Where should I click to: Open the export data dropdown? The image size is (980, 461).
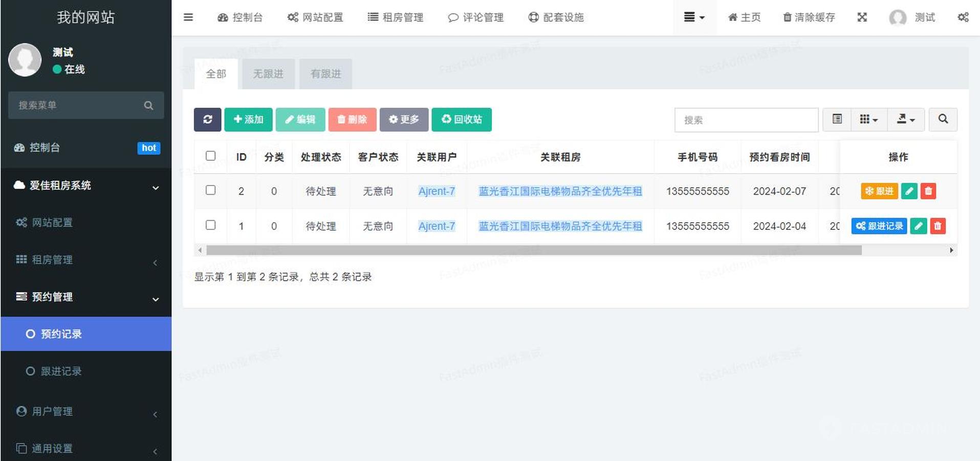pos(905,119)
